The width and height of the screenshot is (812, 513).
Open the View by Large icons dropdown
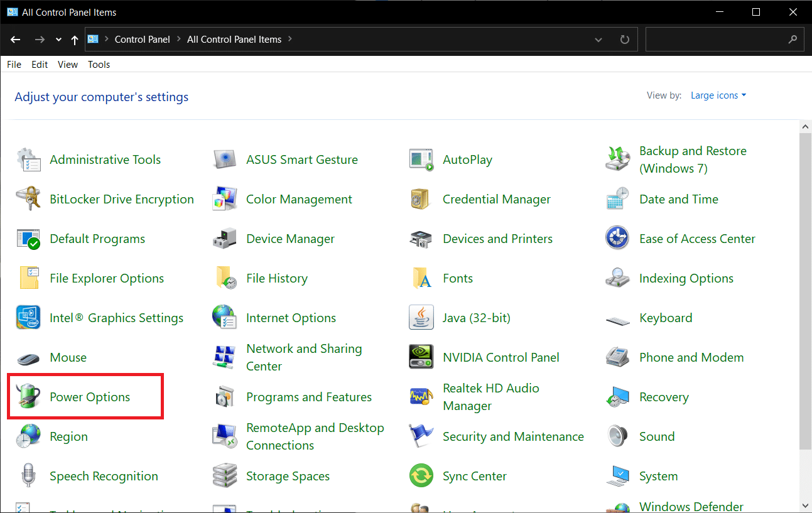click(718, 95)
